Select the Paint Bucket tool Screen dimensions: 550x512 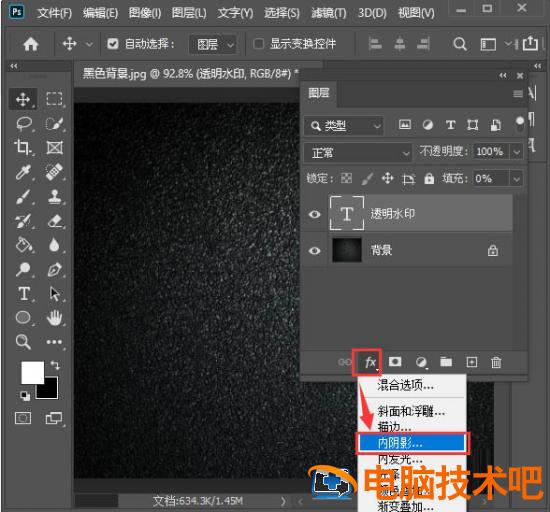click(24, 245)
